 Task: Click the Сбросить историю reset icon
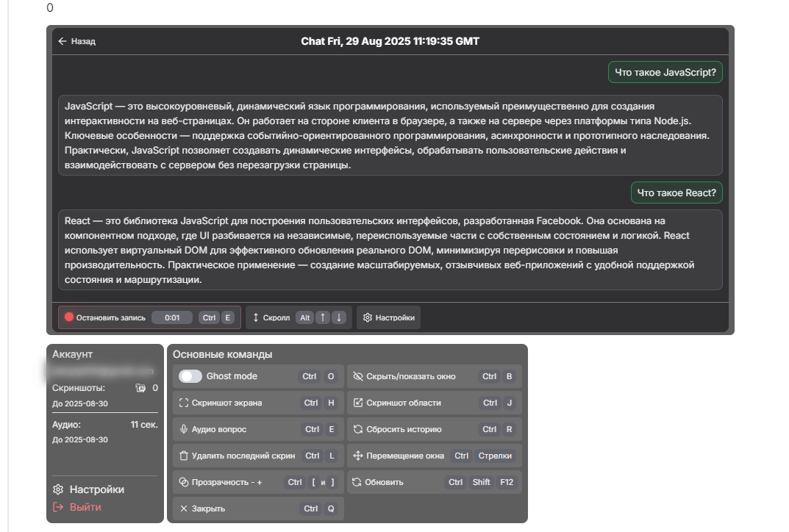pyautogui.click(x=358, y=429)
